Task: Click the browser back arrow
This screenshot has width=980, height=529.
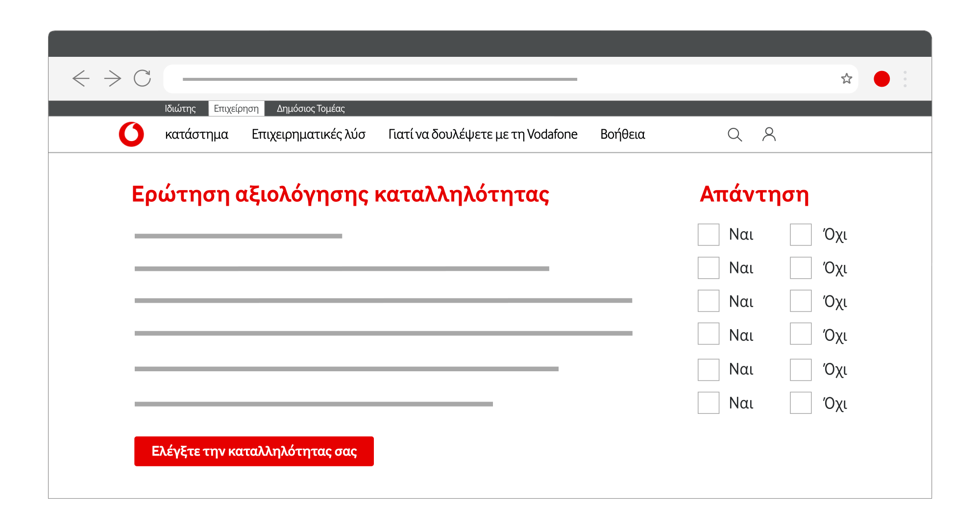Action: [x=81, y=78]
